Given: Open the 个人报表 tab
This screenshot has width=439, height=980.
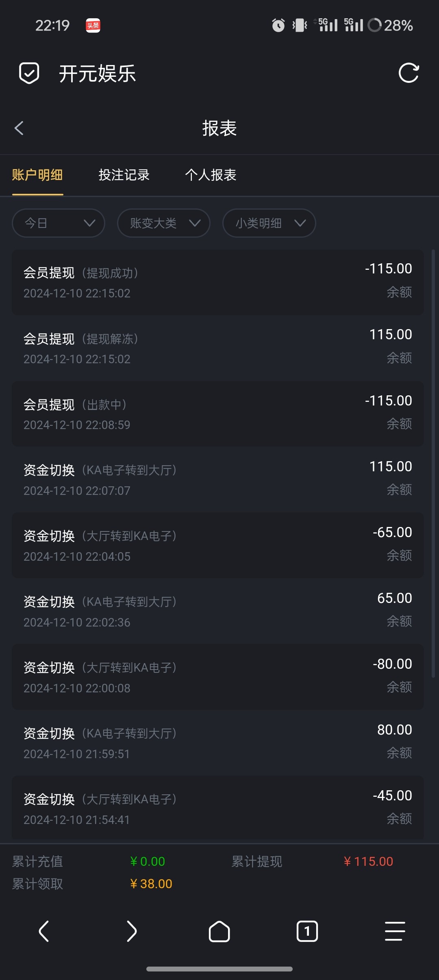Looking at the screenshot, I should pos(211,175).
